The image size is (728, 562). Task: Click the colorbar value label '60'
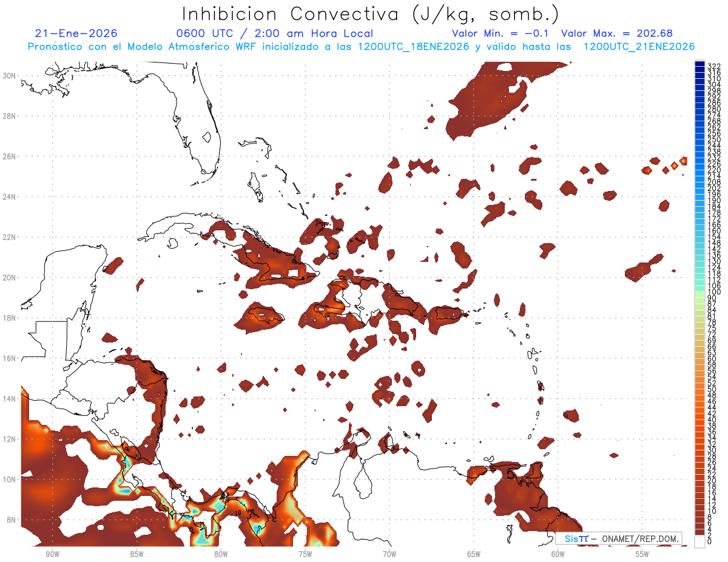pos(712,358)
